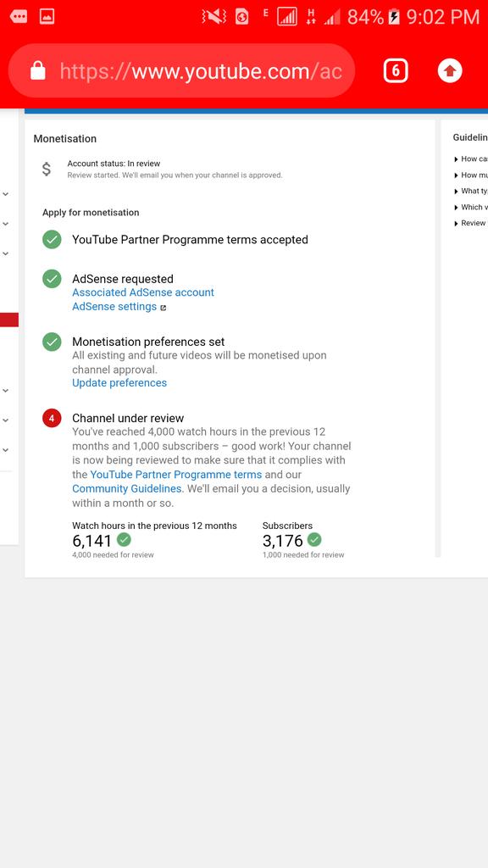Select the red highlighted sidebar menu item
The height and width of the screenshot is (868, 488).
tap(8, 320)
